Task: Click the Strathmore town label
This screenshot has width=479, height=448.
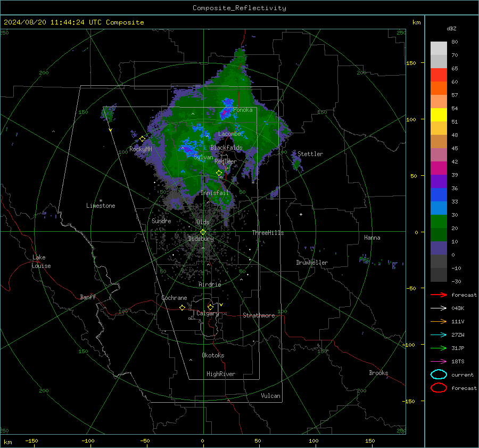Action: click(x=259, y=315)
